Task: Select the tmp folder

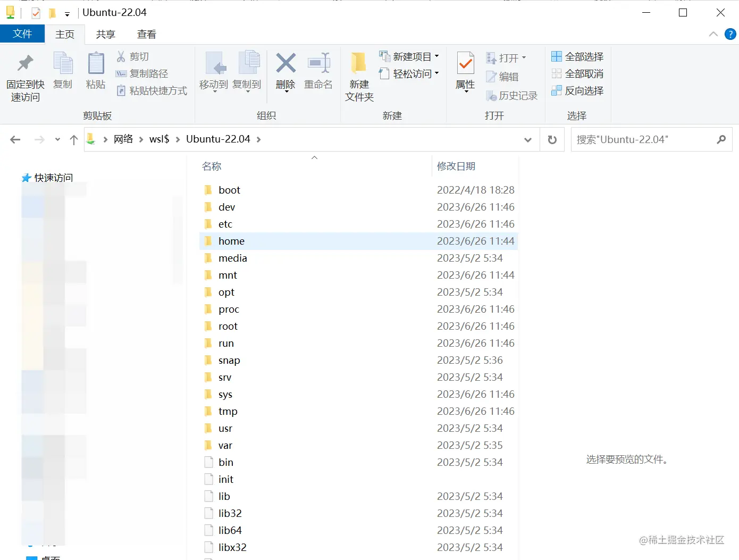Action: point(358,411)
